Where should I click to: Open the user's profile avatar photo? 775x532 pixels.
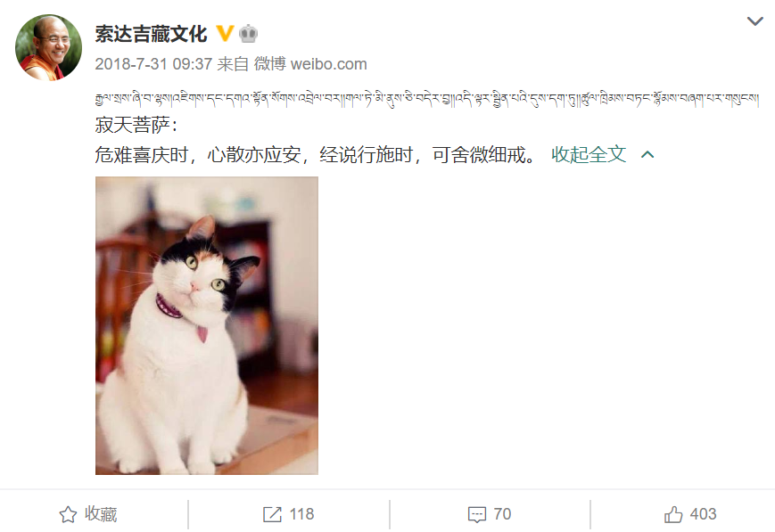click(x=48, y=47)
